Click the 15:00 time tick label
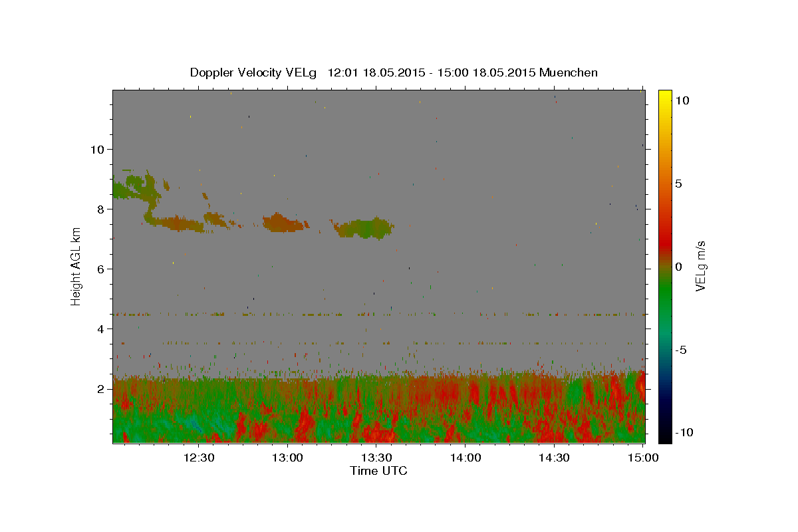Image resolution: width=798 pixels, height=532 pixels. 643,458
